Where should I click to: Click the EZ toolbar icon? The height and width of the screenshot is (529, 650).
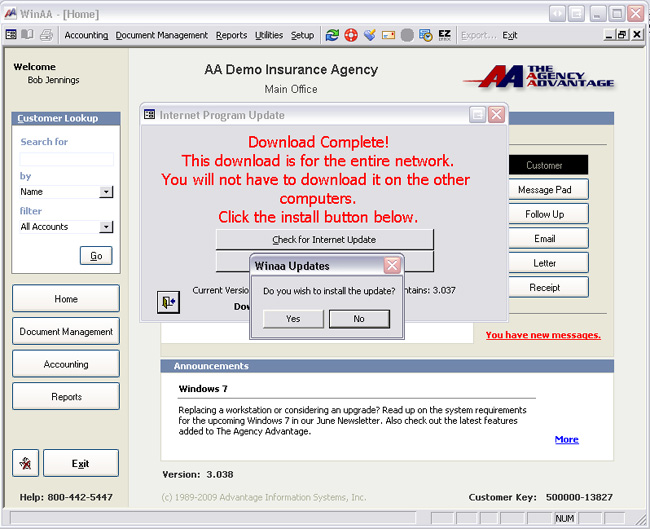(445, 35)
